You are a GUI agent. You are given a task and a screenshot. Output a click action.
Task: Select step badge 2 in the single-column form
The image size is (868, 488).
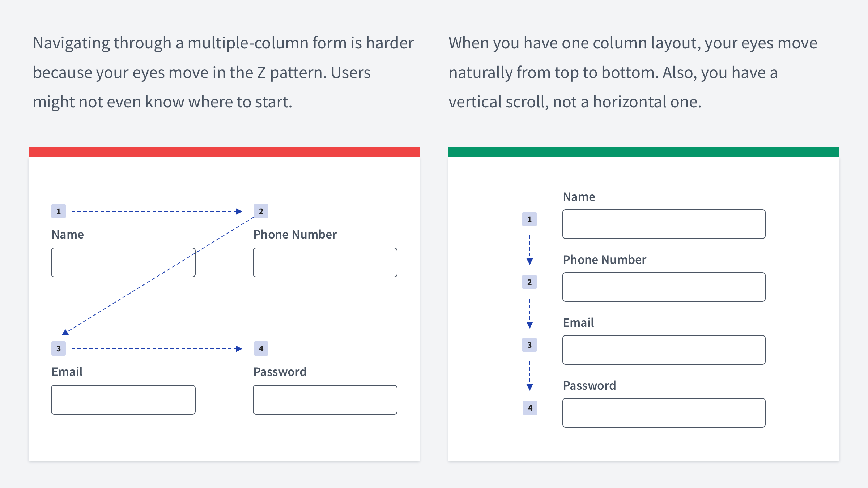[529, 282]
